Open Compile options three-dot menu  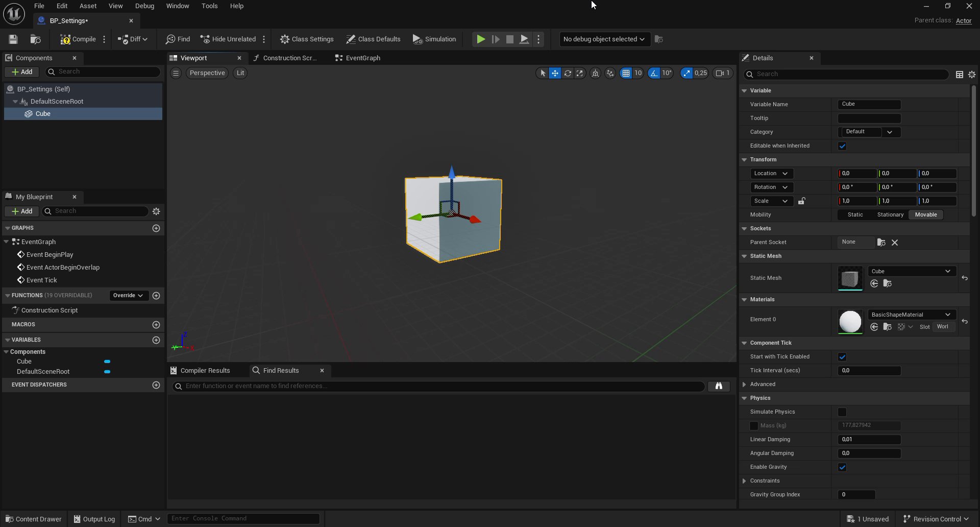[104, 39]
